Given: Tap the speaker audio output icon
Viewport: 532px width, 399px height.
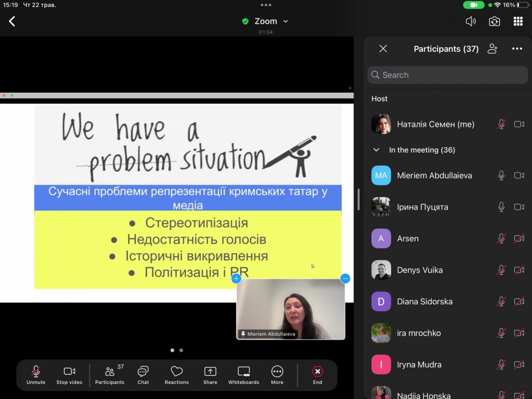Looking at the screenshot, I should click(470, 21).
